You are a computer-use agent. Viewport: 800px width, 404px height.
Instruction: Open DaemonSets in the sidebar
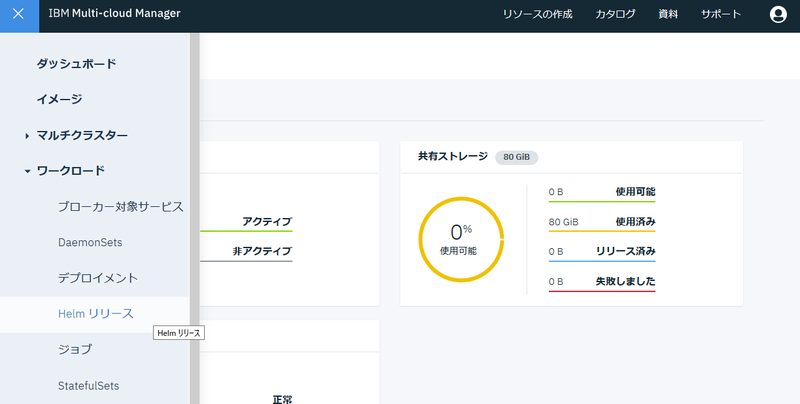pyautogui.click(x=90, y=242)
